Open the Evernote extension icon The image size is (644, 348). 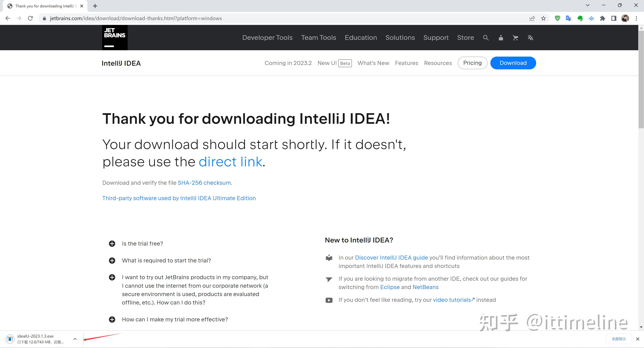pos(580,18)
